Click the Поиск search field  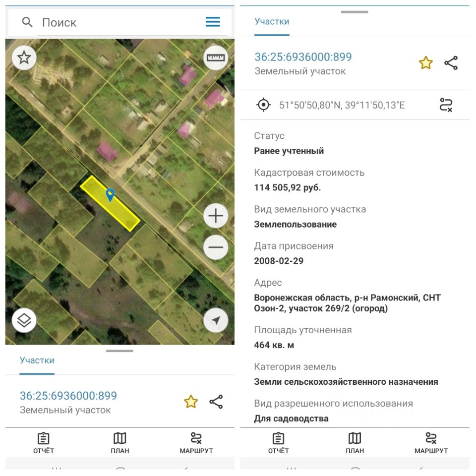(120, 22)
